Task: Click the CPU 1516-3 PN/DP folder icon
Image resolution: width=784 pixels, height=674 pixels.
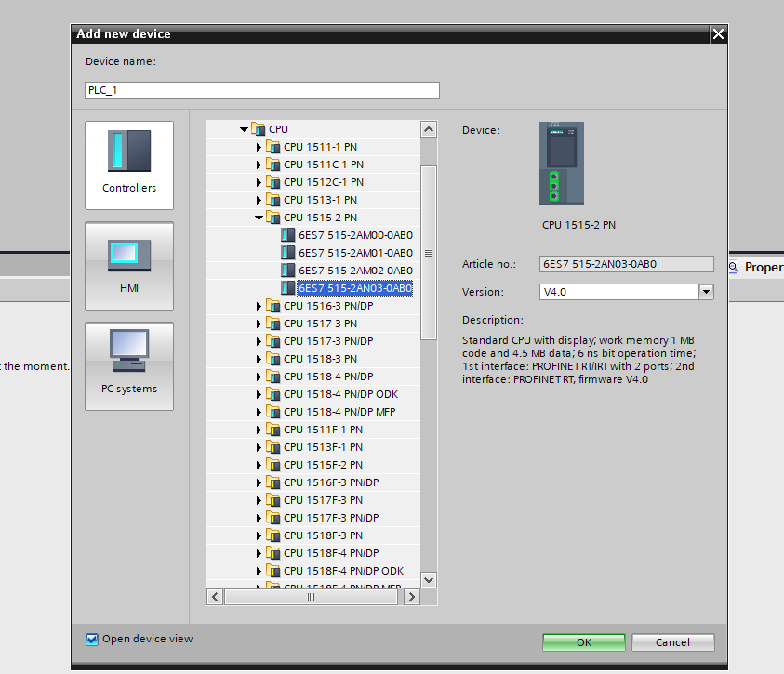Action: pos(272,306)
